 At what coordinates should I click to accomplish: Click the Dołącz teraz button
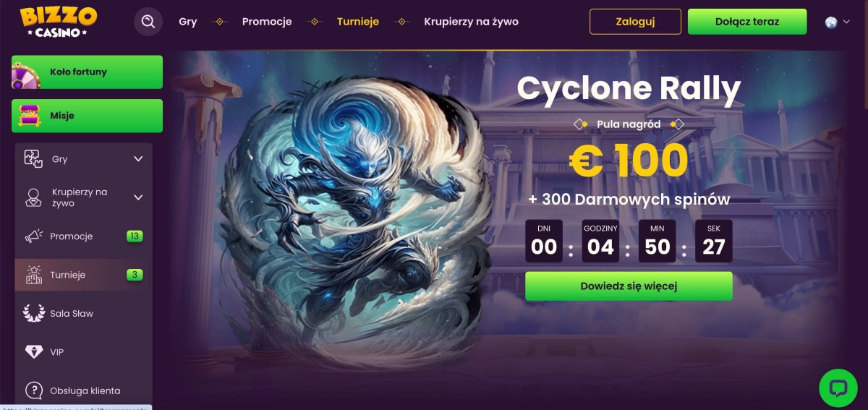(747, 22)
